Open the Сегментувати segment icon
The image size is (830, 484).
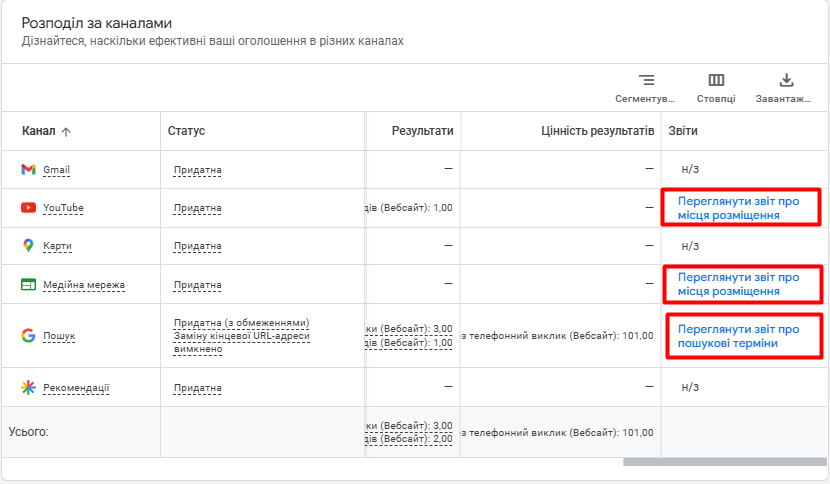pos(646,80)
